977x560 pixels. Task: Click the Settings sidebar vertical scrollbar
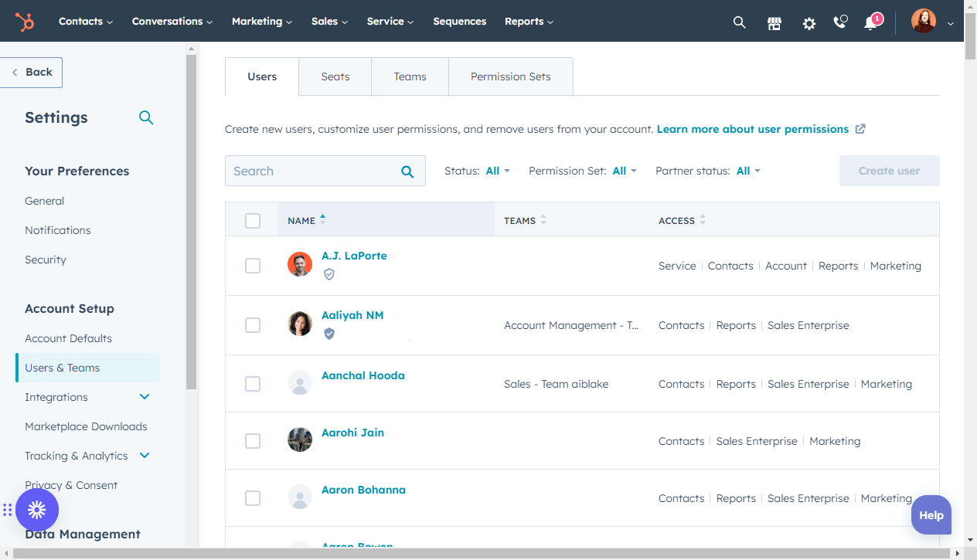point(191,222)
